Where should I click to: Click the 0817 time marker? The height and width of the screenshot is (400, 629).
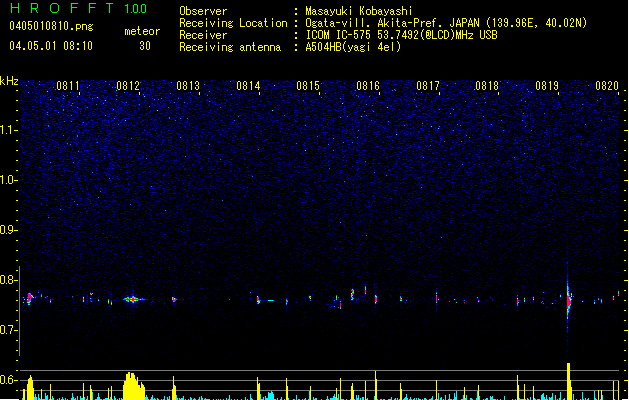click(x=428, y=86)
